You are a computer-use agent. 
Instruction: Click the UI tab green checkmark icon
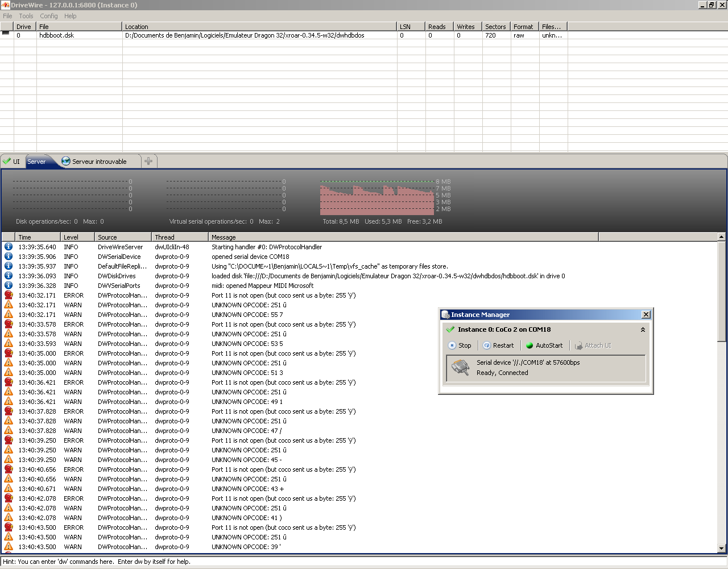[7, 162]
